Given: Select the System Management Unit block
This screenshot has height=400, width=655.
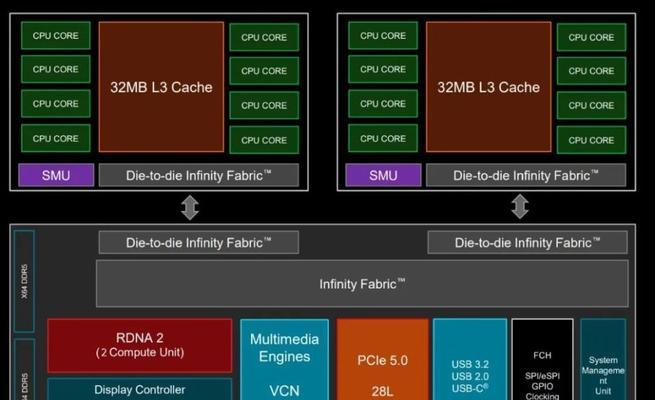Looking at the screenshot, I should pos(603,359).
